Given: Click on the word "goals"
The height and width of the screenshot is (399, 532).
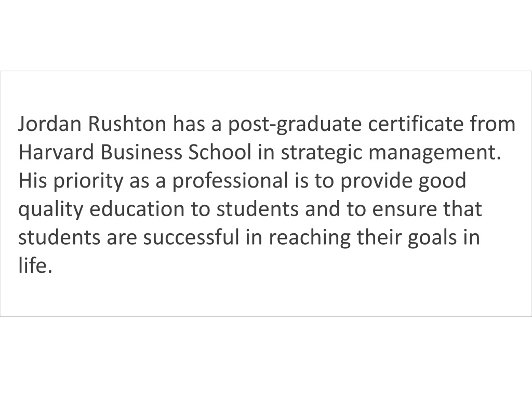Looking at the screenshot, I should point(433,238).
